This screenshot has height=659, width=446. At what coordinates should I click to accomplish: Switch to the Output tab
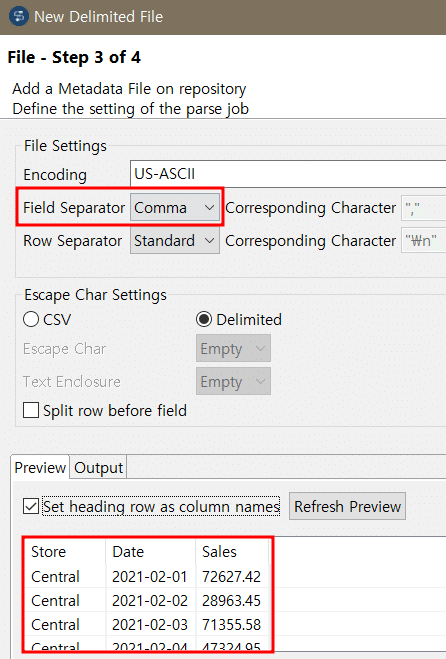98,467
